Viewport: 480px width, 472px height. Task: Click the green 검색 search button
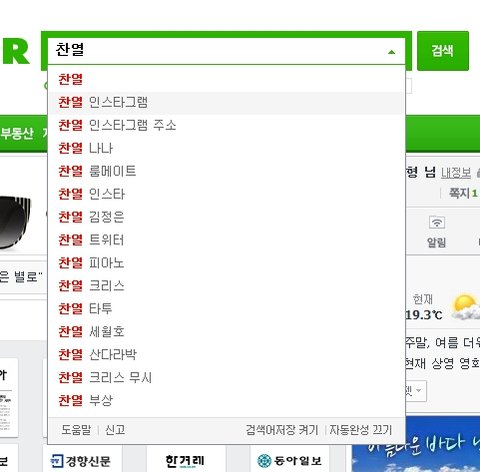click(443, 51)
